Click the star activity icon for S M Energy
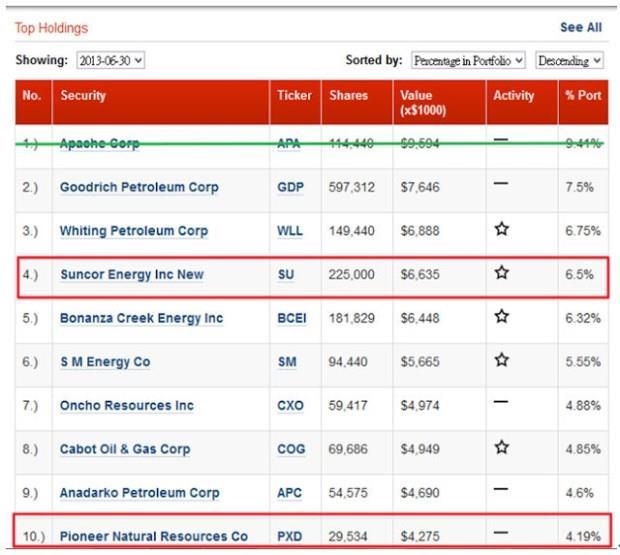620x555 pixels. pos(502,360)
